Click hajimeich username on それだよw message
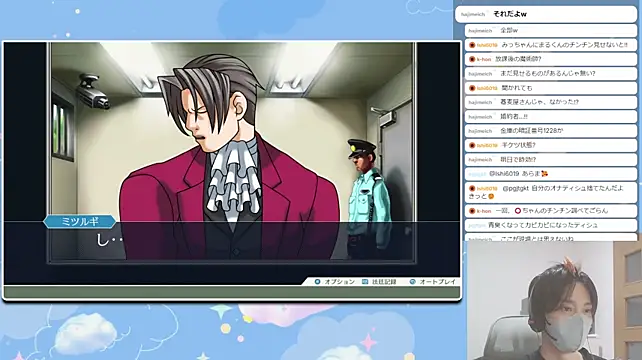Screen dimensions: 642x360 point(473,14)
